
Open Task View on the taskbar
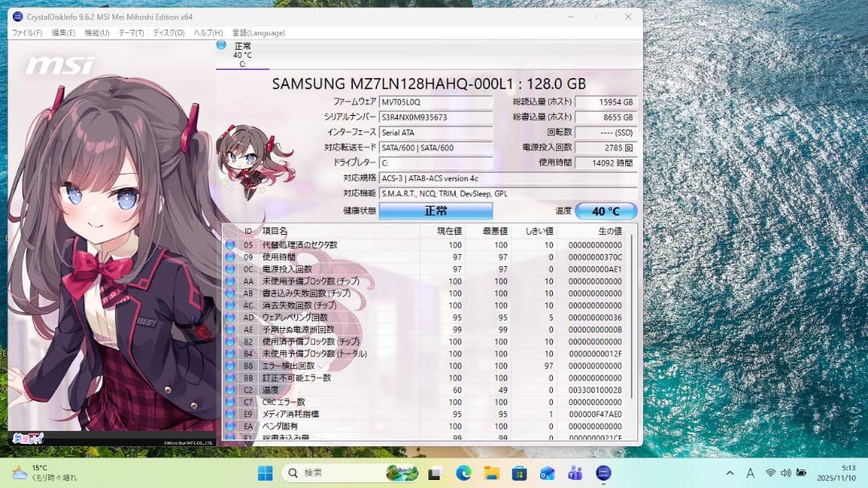pos(435,473)
